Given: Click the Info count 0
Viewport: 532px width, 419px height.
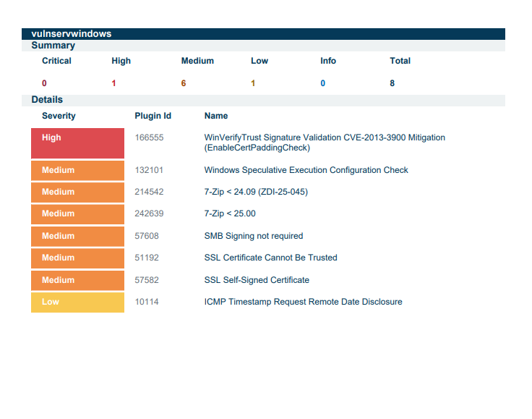Looking at the screenshot, I should click(x=322, y=83).
